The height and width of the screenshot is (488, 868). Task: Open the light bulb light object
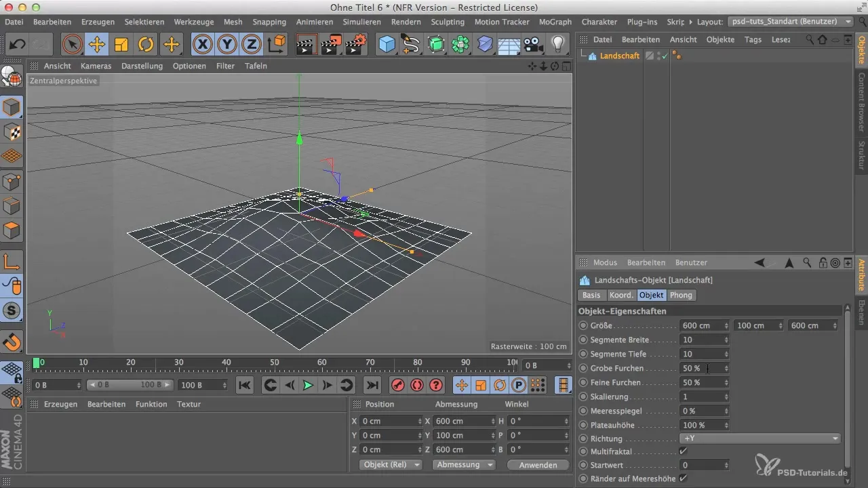click(x=557, y=45)
